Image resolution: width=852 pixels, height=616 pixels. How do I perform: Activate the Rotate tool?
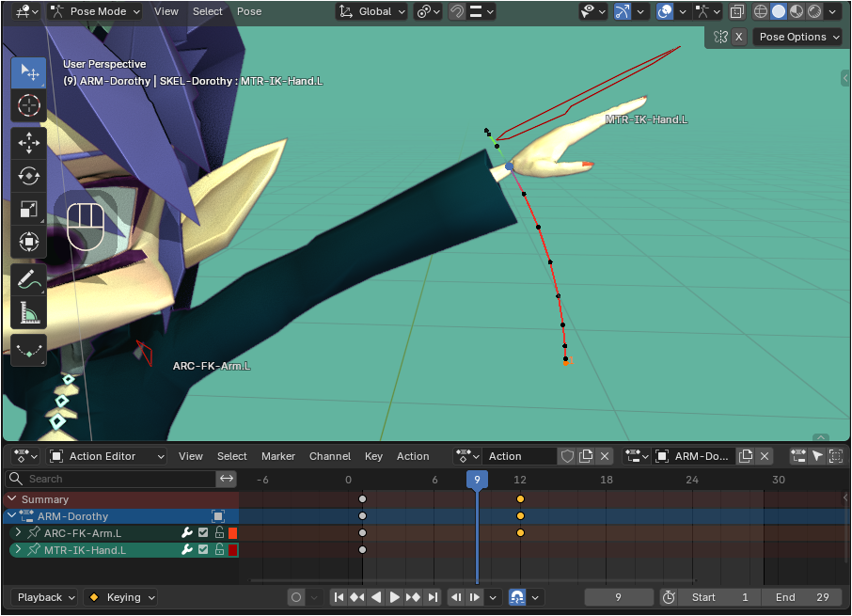pos(29,176)
